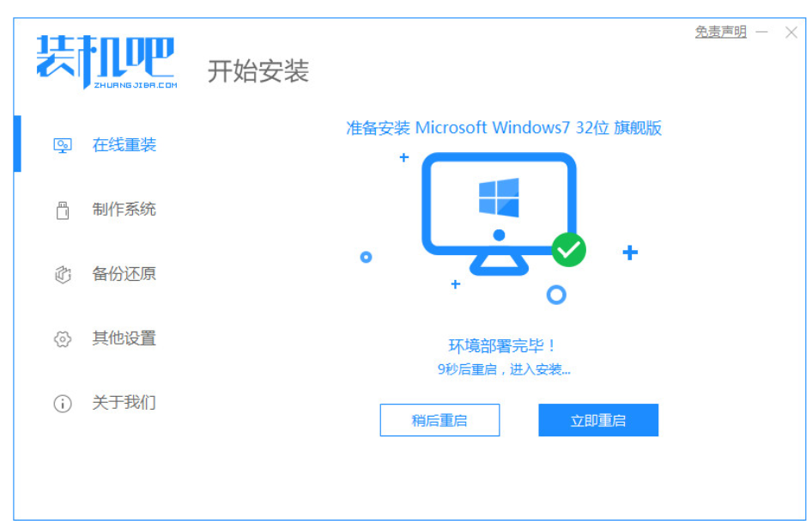Select 备份还原 in the sidebar

click(124, 274)
